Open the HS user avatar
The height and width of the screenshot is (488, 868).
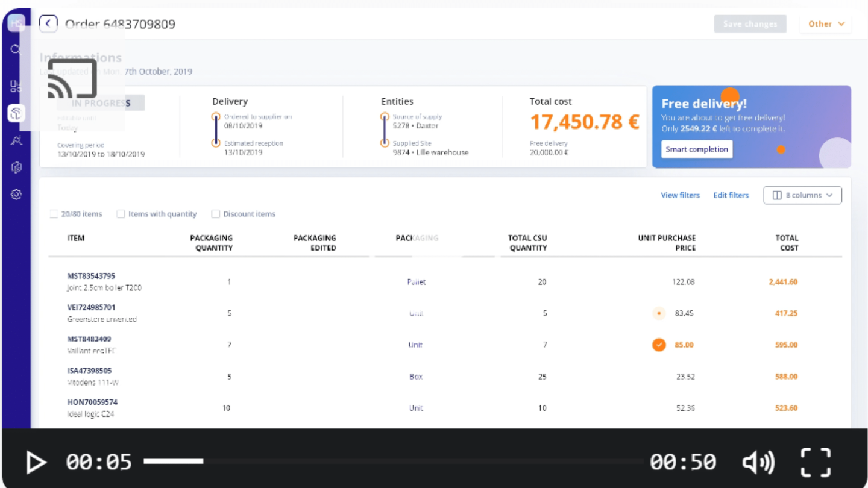point(16,23)
